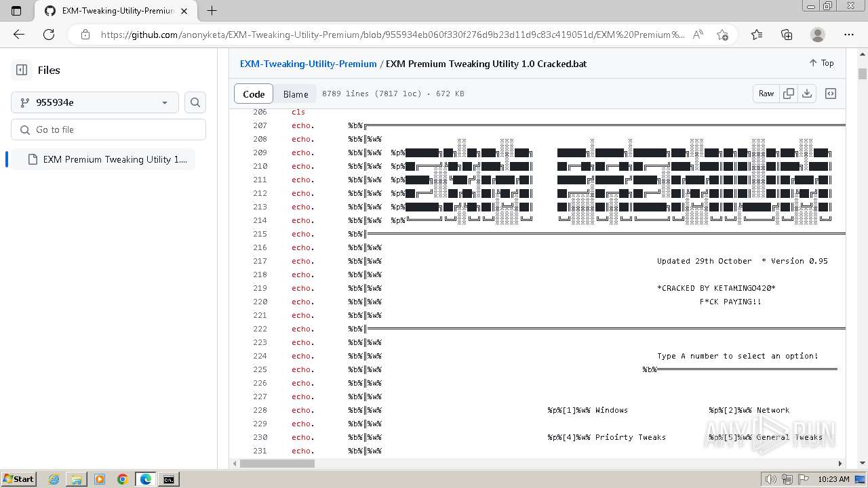
Task: Copy raw file contents
Action: coord(788,94)
